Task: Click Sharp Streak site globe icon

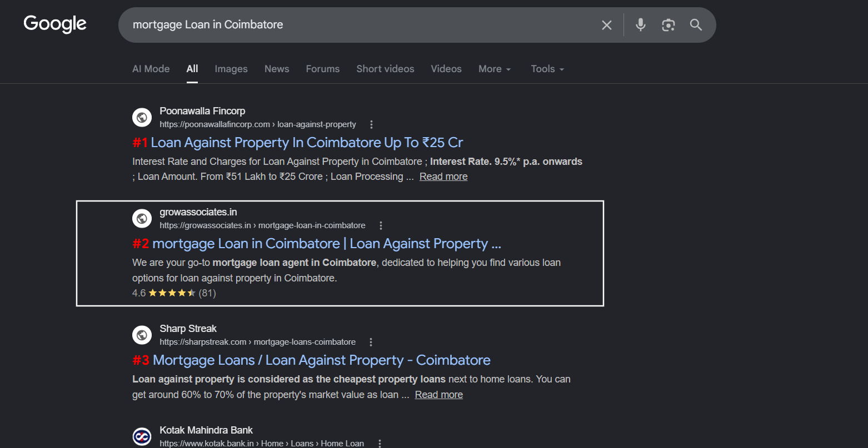Action: [x=142, y=335]
